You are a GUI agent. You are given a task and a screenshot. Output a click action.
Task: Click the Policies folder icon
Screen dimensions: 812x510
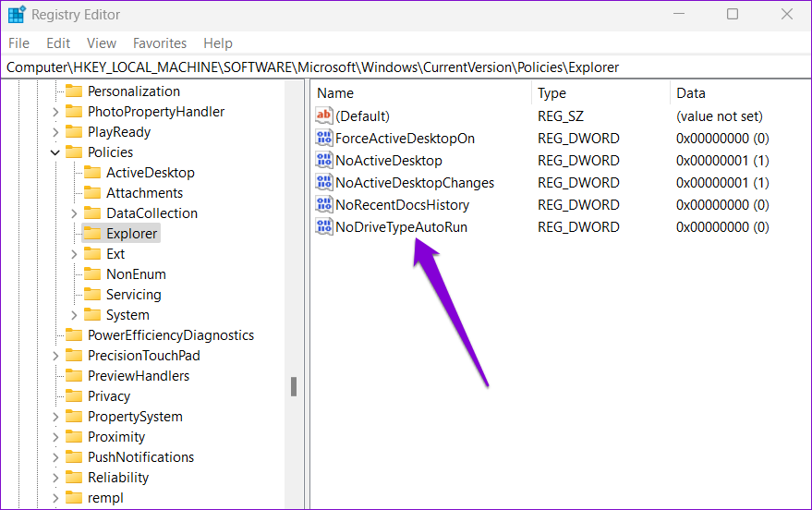(74, 152)
